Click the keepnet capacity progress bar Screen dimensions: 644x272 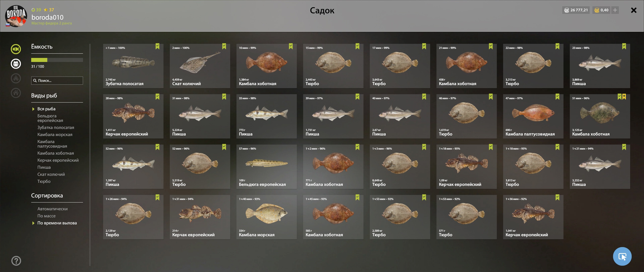pyautogui.click(x=57, y=60)
